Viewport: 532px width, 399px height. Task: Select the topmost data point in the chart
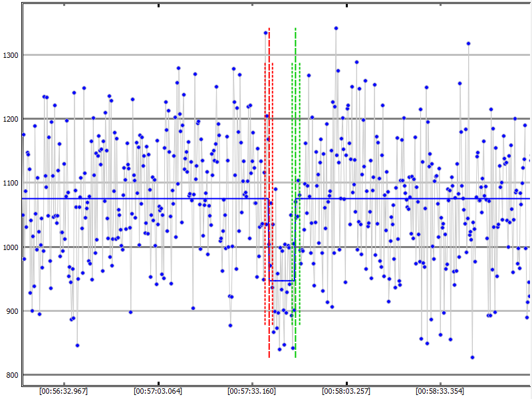coord(336,29)
